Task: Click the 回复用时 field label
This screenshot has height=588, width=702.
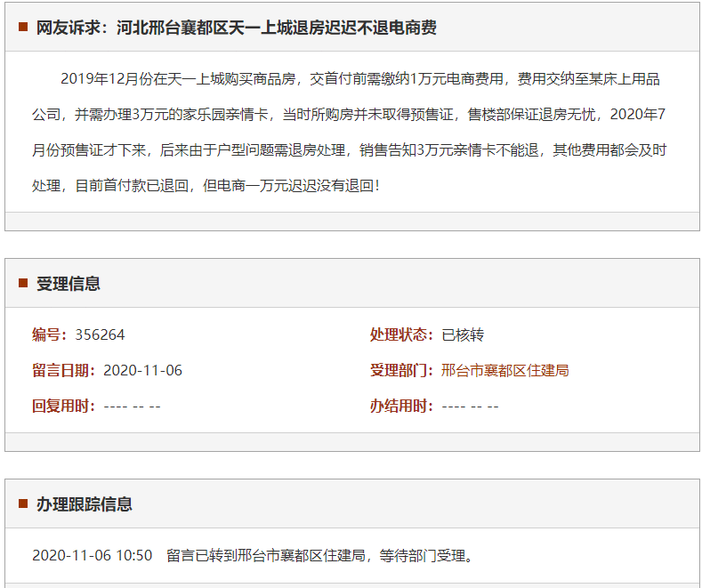Action: [64, 406]
